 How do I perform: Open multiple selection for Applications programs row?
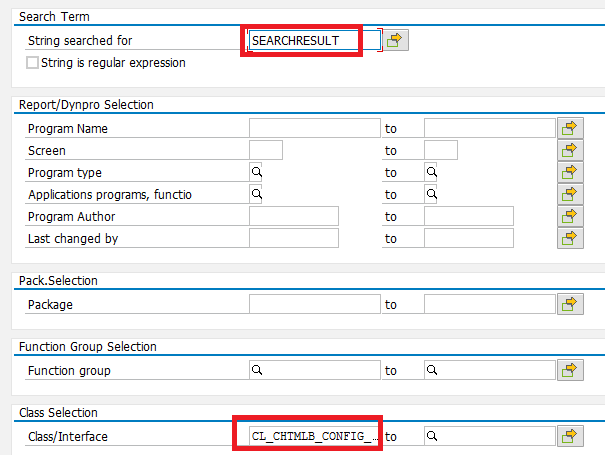point(570,194)
